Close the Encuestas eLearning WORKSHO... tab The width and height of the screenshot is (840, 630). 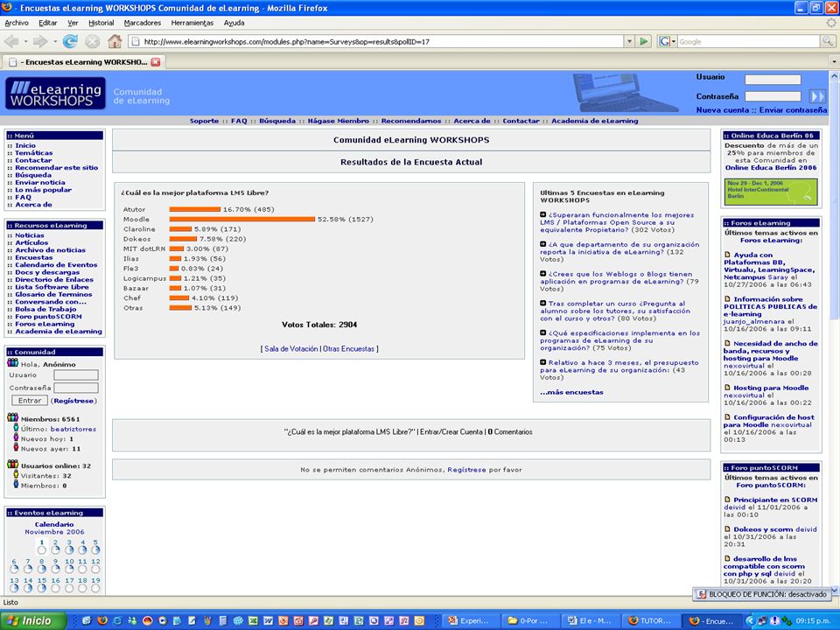[156, 62]
